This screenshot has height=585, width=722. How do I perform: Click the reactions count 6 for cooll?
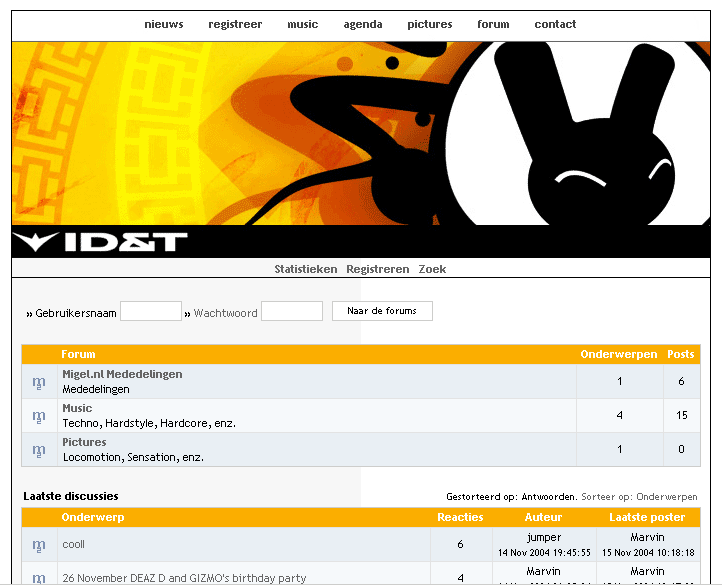pyautogui.click(x=460, y=544)
